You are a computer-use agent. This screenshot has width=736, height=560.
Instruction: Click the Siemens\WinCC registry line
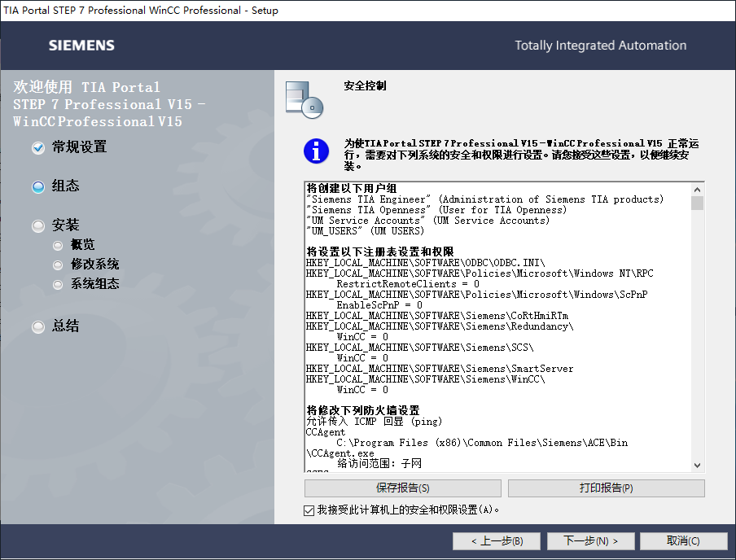pos(425,379)
